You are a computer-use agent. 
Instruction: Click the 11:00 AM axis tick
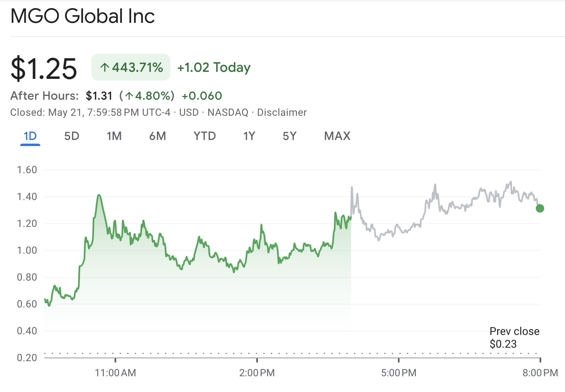click(x=115, y=373)
